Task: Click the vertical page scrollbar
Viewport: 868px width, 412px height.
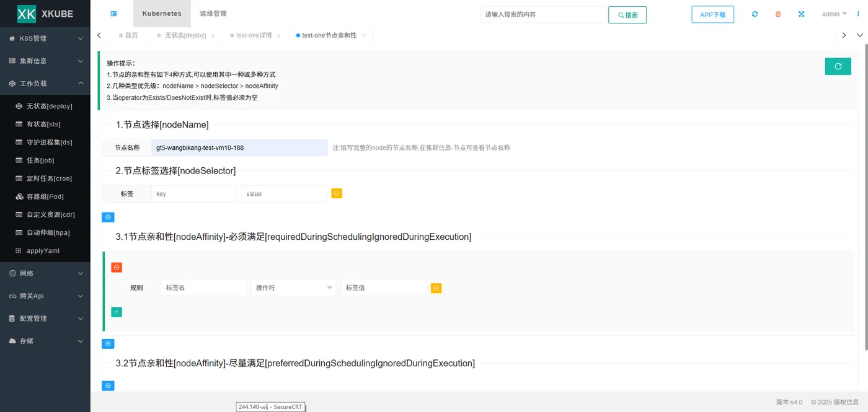Action: [x=866, y=198]
